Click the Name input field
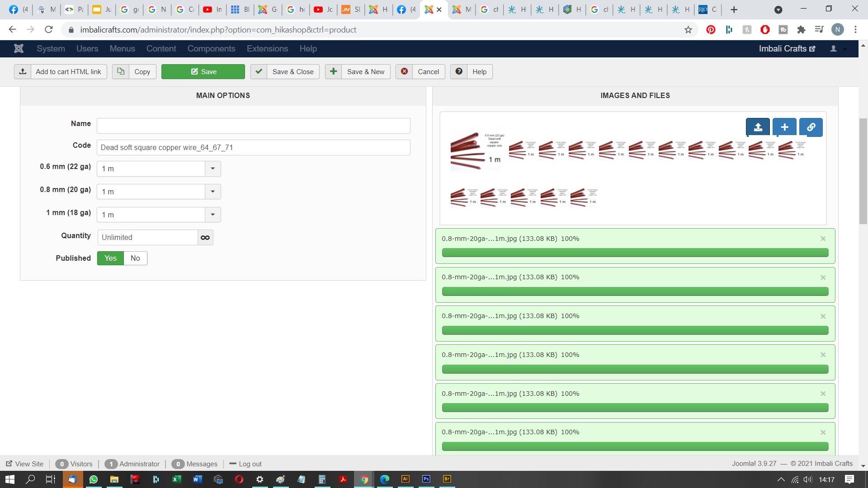Viewport: 868px width, 488px height. [253, 126]
